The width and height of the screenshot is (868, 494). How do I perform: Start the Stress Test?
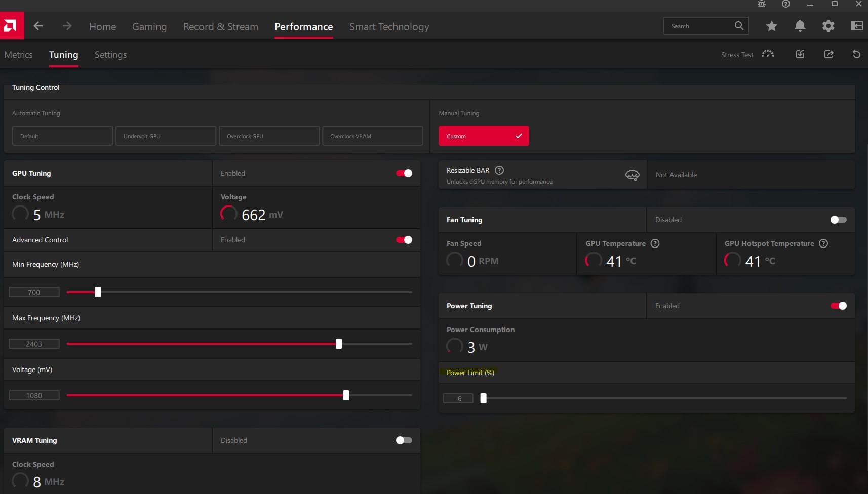click(737, 55)
